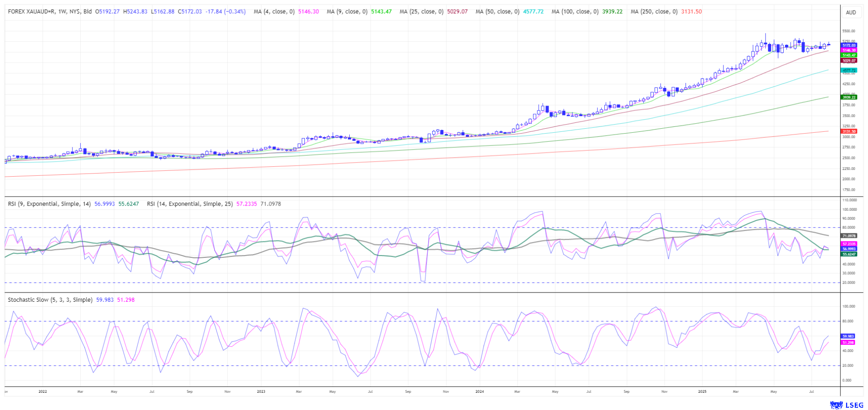Screen dimensions: 868x410
Task: Click the gray 71.0978 RSI value tag
Action: [849, 236]
